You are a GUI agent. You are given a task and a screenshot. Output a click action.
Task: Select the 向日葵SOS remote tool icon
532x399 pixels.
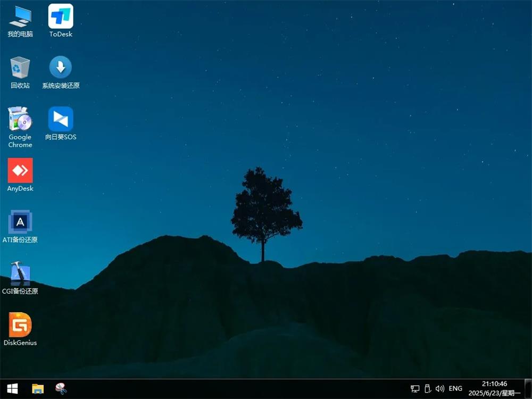61,119
